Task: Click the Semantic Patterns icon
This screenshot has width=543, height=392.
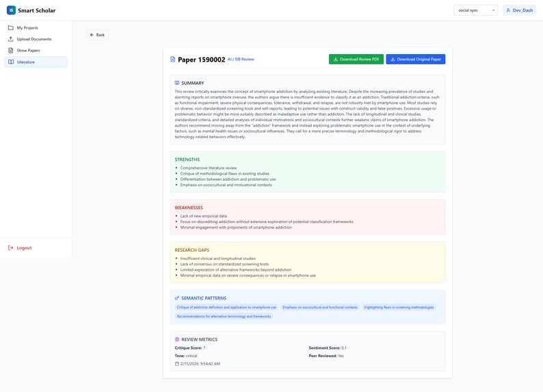Action: coord(177,298)
